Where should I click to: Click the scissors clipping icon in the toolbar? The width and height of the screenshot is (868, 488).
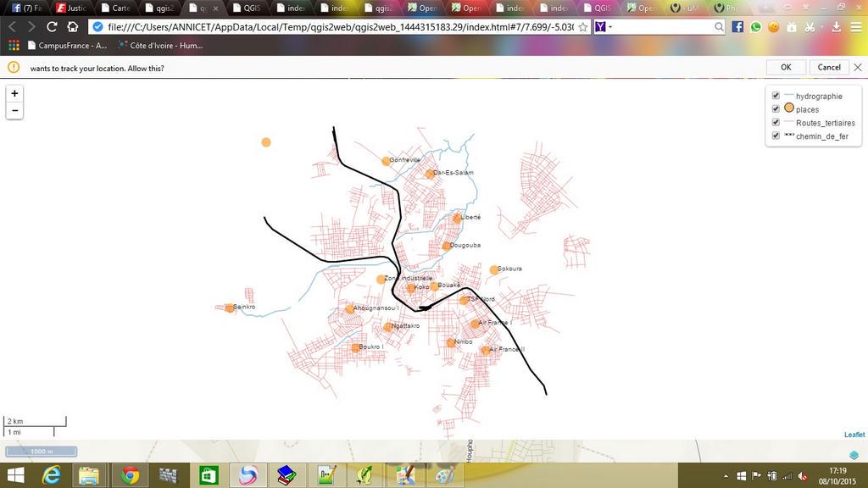808,26
